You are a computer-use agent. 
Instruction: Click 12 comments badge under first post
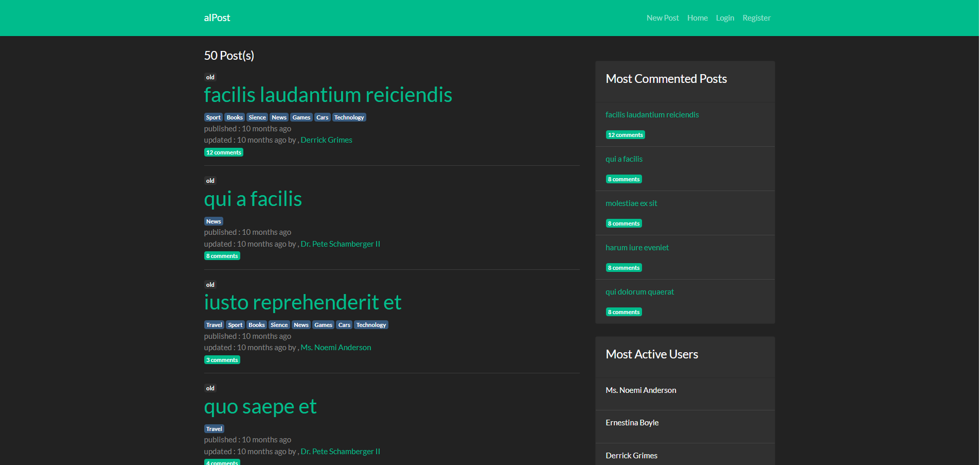[x=224, y=152]
